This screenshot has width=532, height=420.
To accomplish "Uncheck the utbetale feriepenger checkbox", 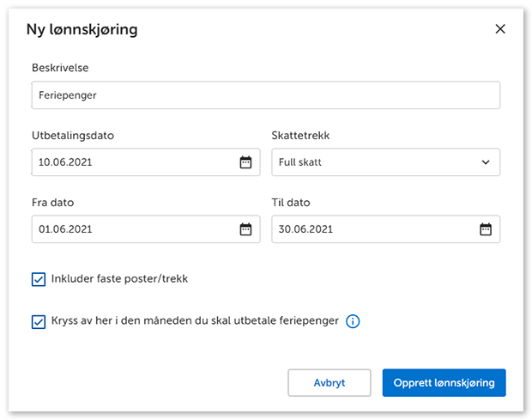I will click(x=39, y=322).
